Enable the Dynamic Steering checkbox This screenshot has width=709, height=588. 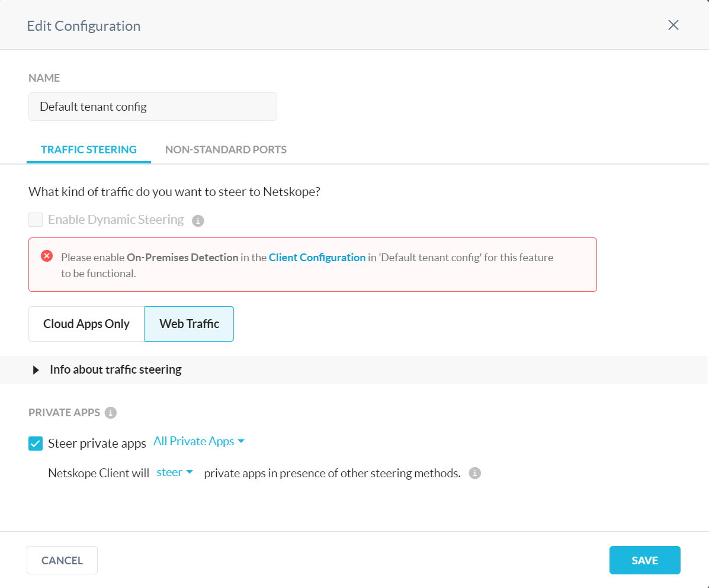36,220
